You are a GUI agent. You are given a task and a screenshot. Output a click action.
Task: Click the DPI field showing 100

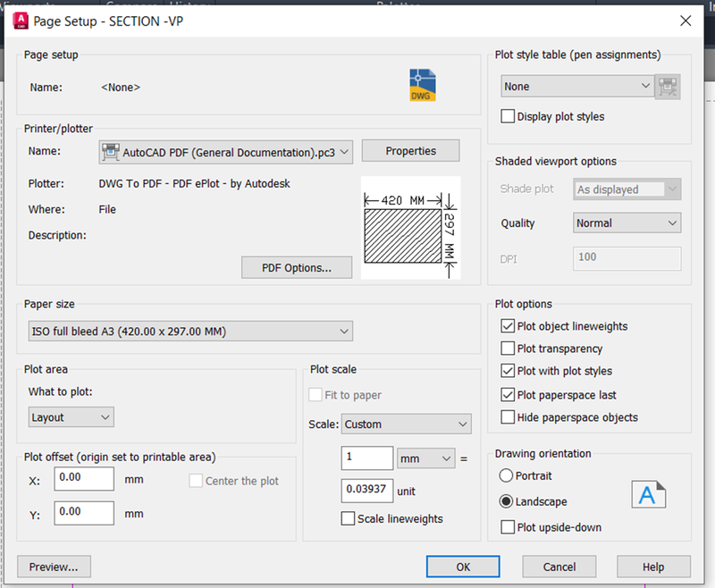point(627,258)
